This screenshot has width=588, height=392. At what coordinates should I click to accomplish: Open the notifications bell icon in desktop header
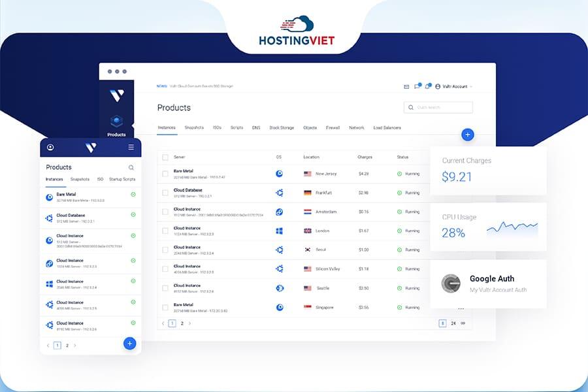[x=427, y=86]
